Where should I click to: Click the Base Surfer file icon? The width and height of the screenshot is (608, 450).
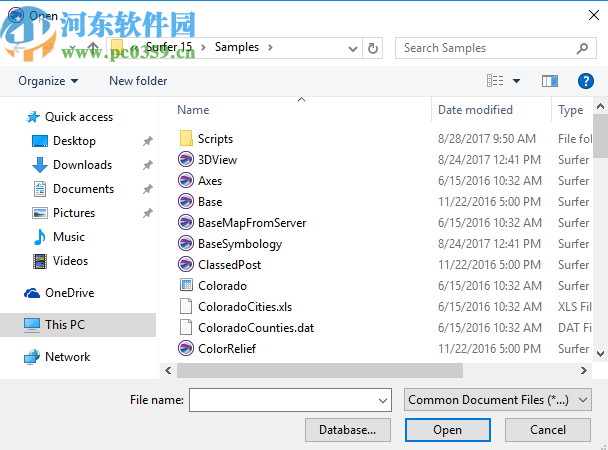pos(186,201)
